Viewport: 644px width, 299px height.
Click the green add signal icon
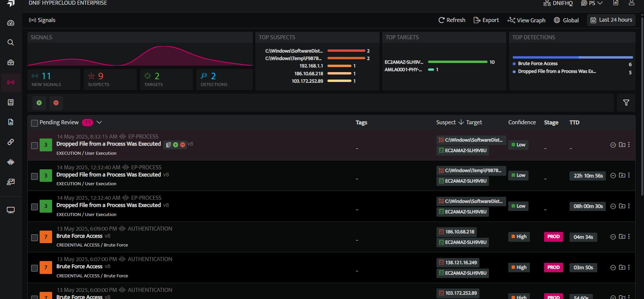click(39, 103)
